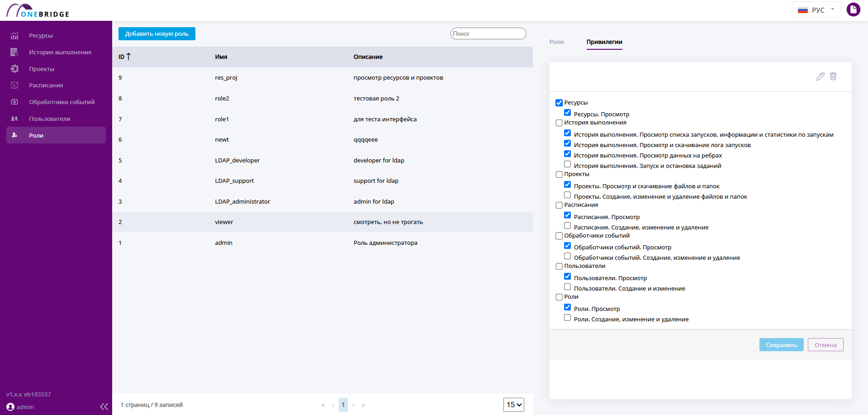Uncheck Просмотр данных на ребрах privilege
Viewport: 868px width, 415px height.
click(567, 154)
